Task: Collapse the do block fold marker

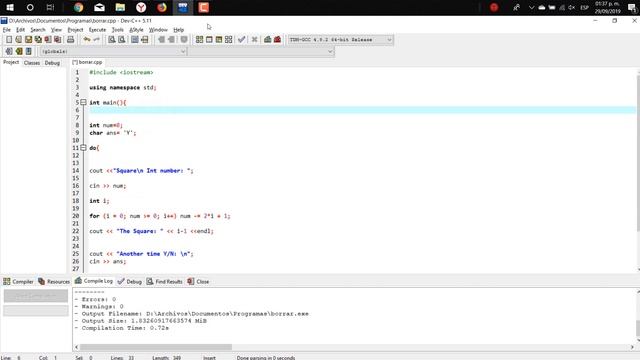Action: point(83,148)
